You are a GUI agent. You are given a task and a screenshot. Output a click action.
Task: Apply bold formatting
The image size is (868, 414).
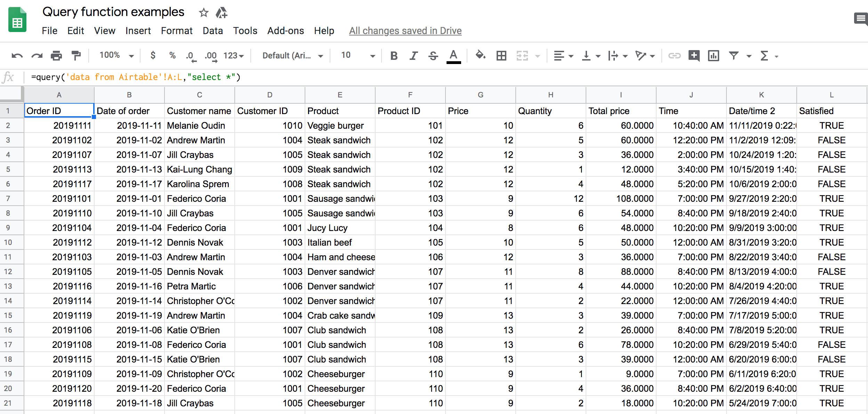(394, 55)
